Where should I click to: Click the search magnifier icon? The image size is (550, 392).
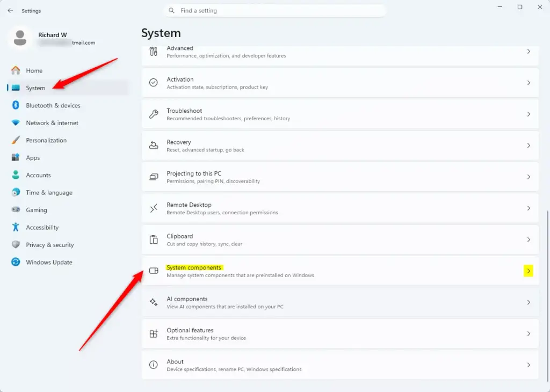[x=171, y=11]
